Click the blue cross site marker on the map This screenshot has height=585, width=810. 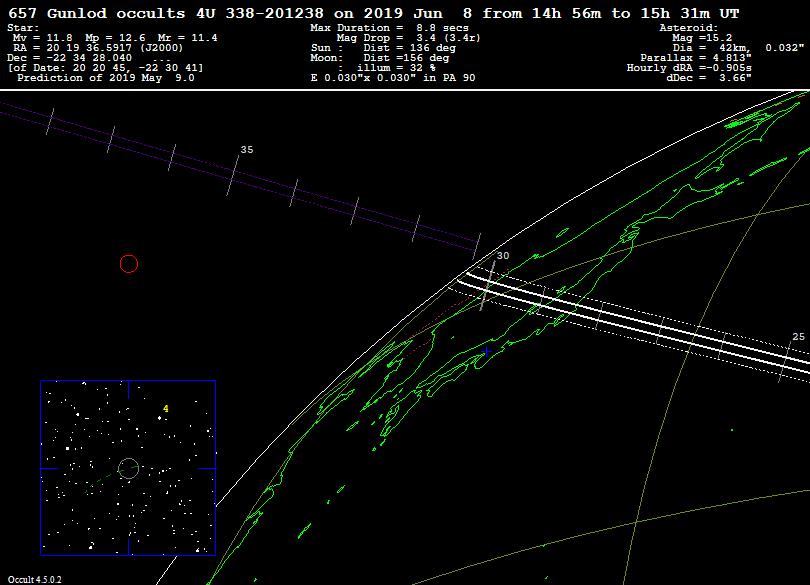coord(486,351)
